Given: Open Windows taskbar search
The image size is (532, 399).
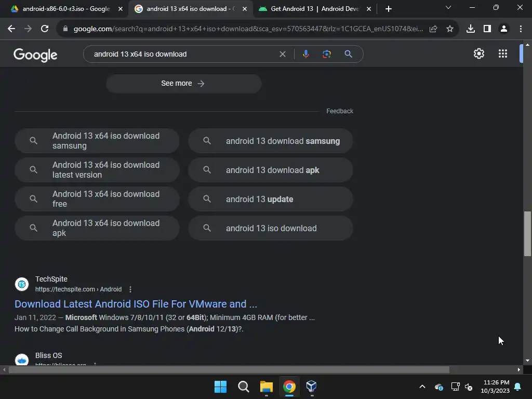Looking at the screenshot, I should pyautogui.click(x=243, y=387).
